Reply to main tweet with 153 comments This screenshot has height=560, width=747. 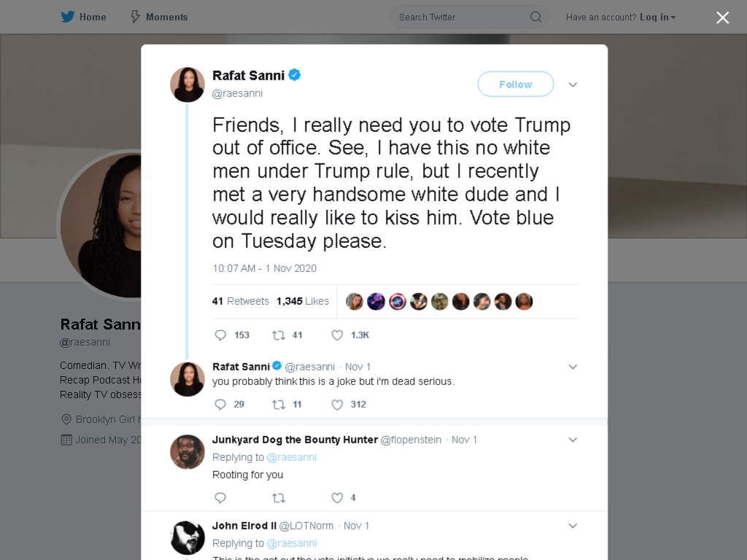220,335
